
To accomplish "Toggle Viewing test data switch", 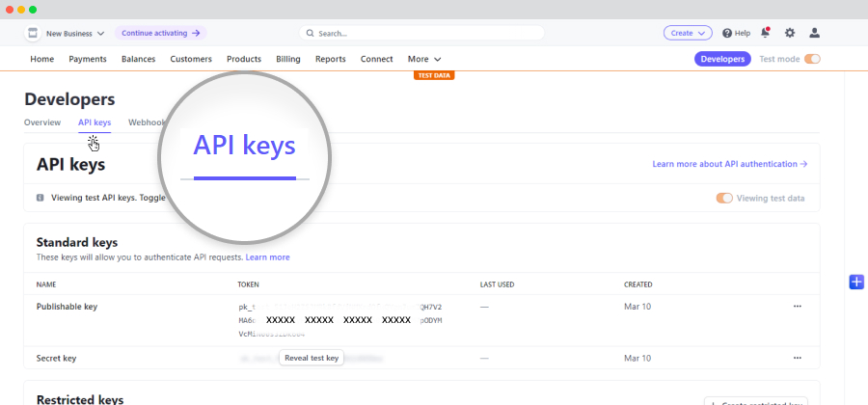I will coord(724,198).
